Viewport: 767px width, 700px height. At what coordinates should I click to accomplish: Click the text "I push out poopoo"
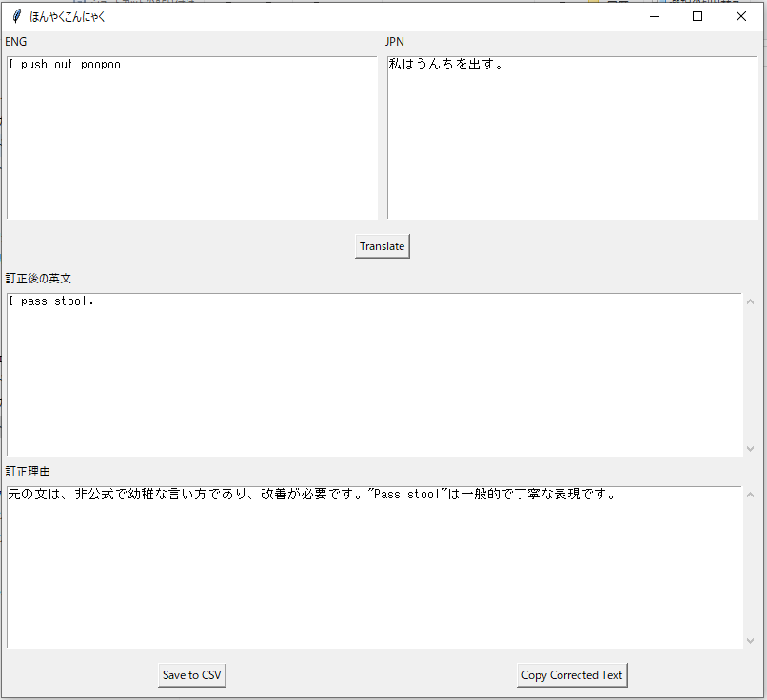point(64,65)
